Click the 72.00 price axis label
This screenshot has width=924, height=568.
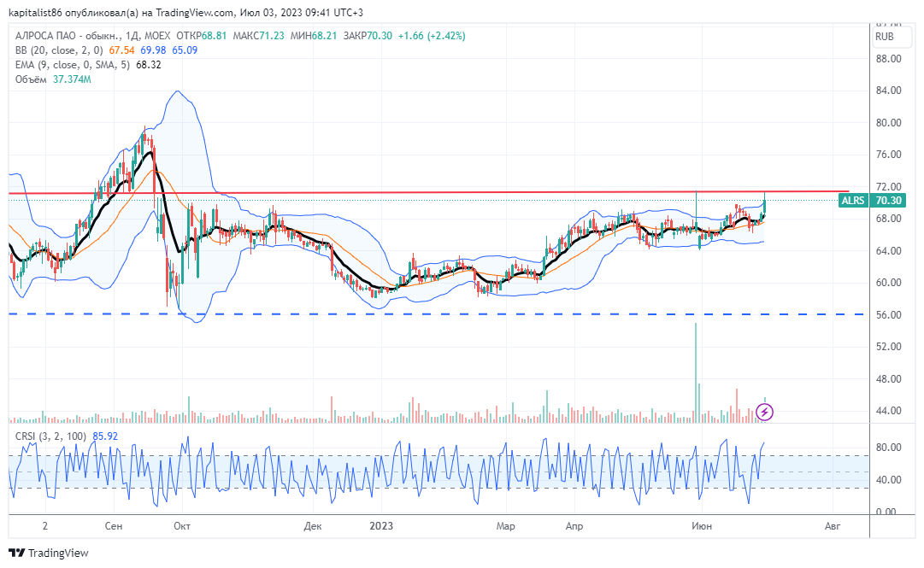(x=888, y=186)
